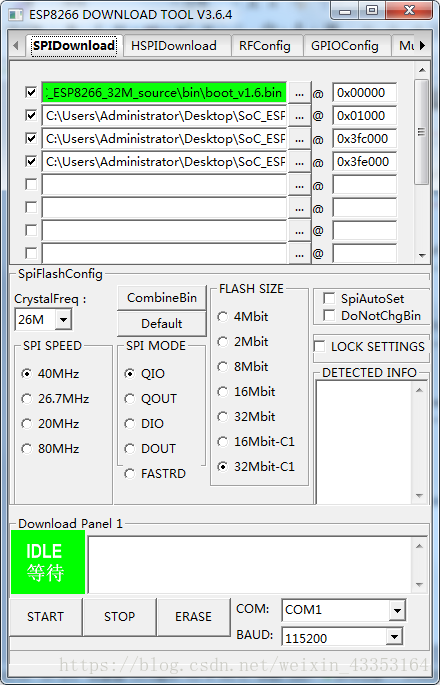Click the green IDLE status indicator
Viewport: 440px width, 685px height.
coord(48,562)
